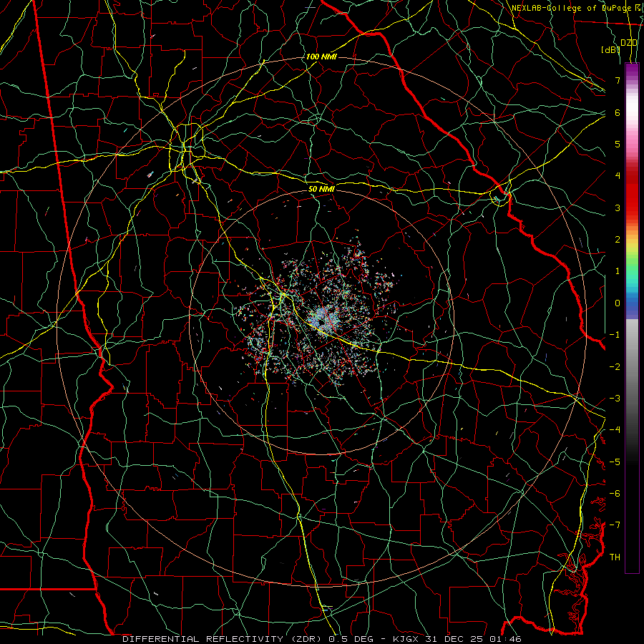Click the "-7" tick label on the color scale
Image resolution: width=644 pixels, height=644 pixels.
tap(615, 525)
